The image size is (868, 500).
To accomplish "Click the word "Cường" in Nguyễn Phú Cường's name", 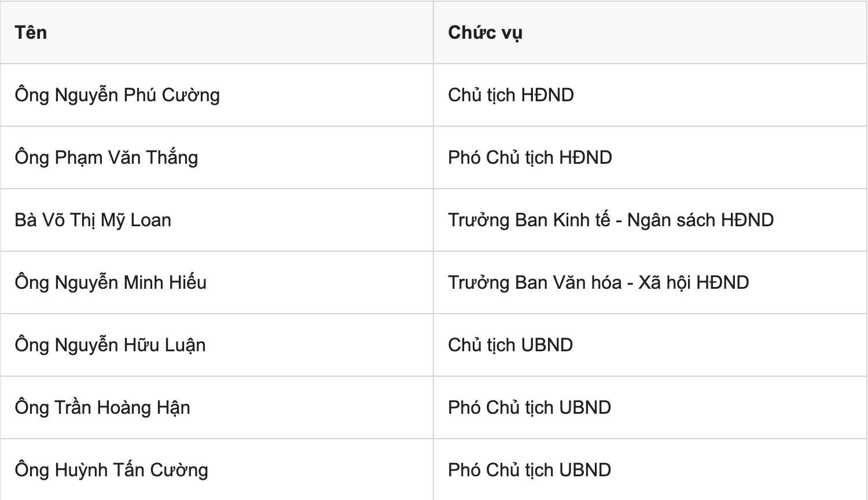I will click(190, 95).
